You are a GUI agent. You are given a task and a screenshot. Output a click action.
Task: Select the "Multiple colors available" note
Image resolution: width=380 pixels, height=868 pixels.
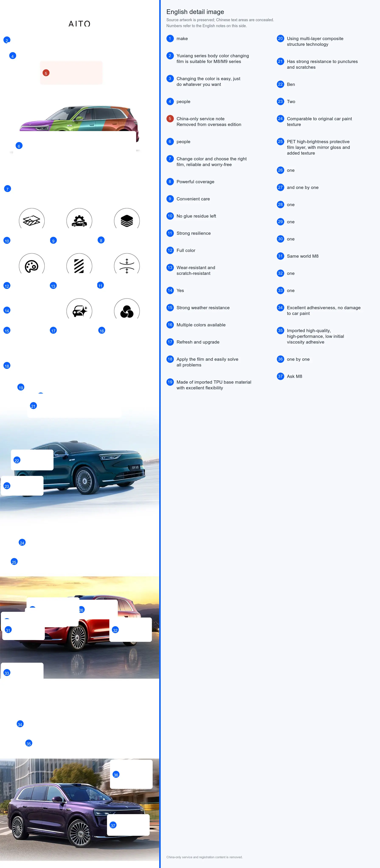tap(201, 325)
